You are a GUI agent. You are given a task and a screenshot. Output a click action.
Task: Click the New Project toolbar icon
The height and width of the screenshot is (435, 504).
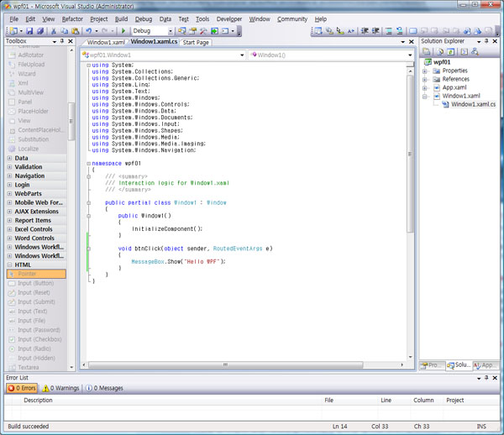coord(13,31)
